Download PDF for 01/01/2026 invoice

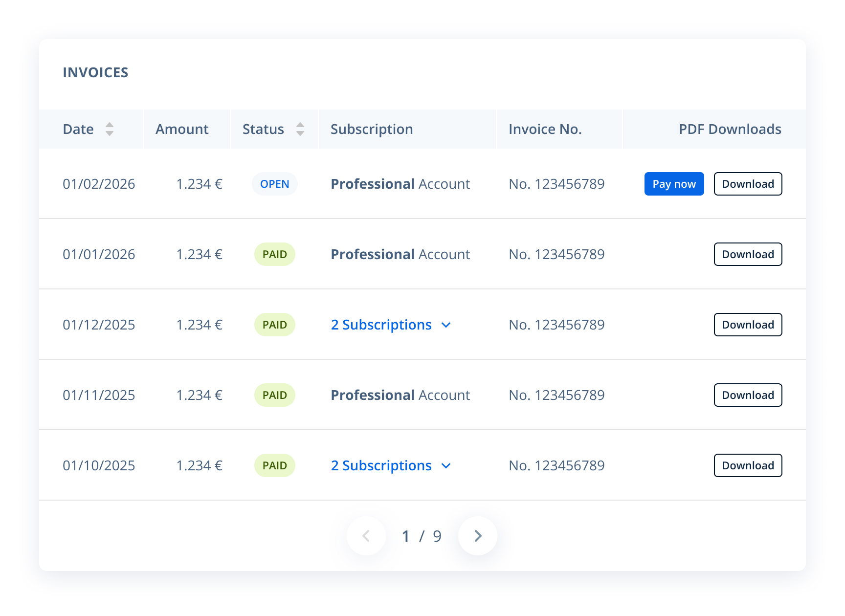748,254
